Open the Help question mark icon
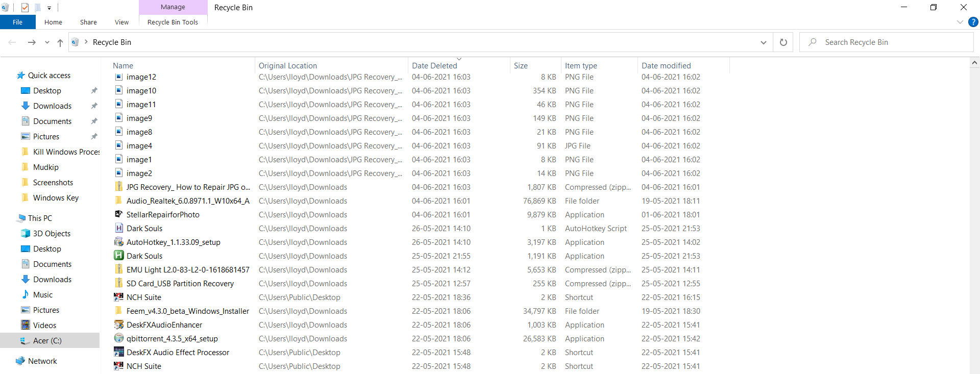 (973, 22)
